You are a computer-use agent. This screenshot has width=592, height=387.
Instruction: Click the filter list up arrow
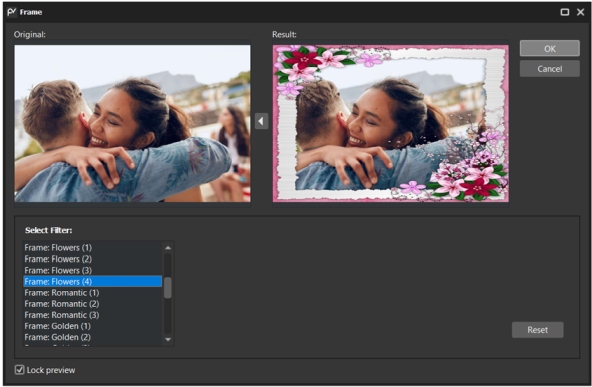(168, 248)
